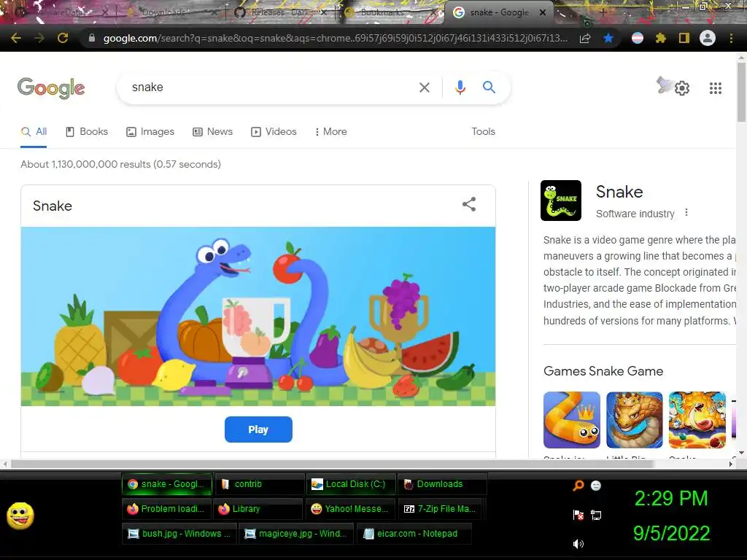Click the Play button for Snake
Image resolution: width=747 pixels, height=560 pixels.
258,429
